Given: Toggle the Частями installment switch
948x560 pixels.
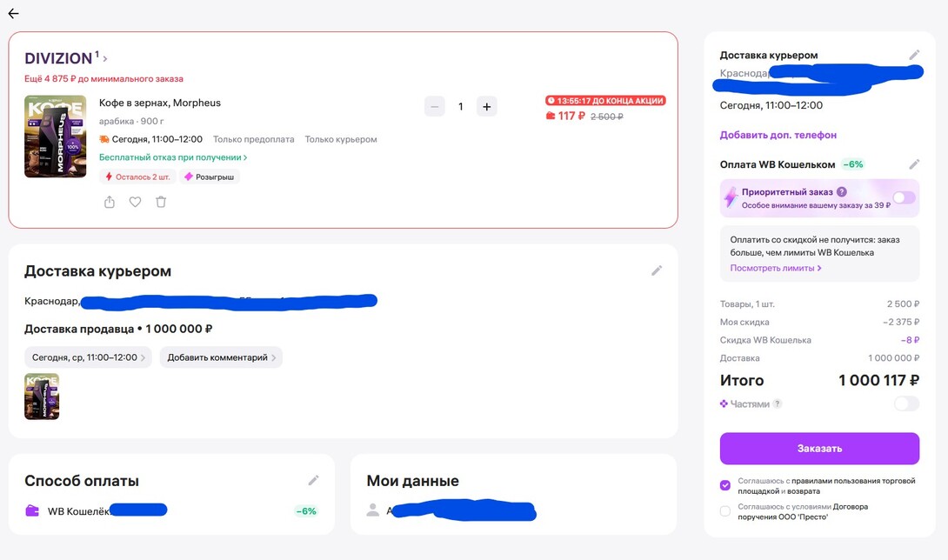Looking at the screenshot, I should (x=905, y=403).
